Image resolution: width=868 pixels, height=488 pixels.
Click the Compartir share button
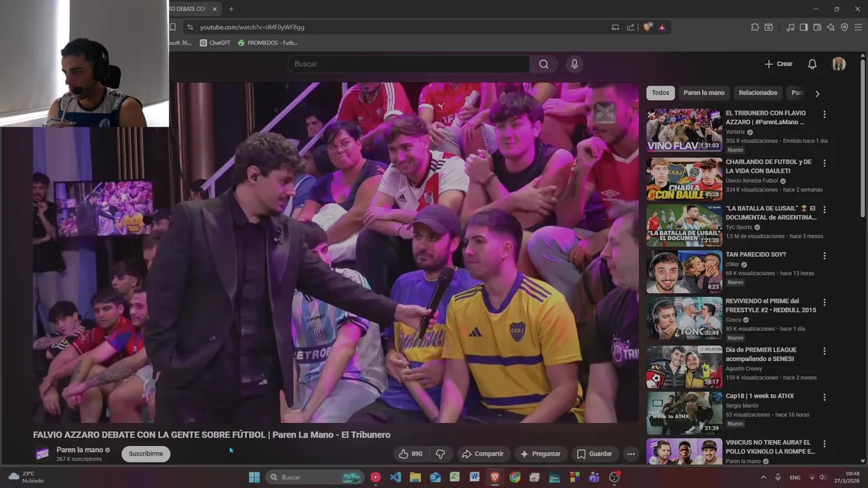coord(482,454)
